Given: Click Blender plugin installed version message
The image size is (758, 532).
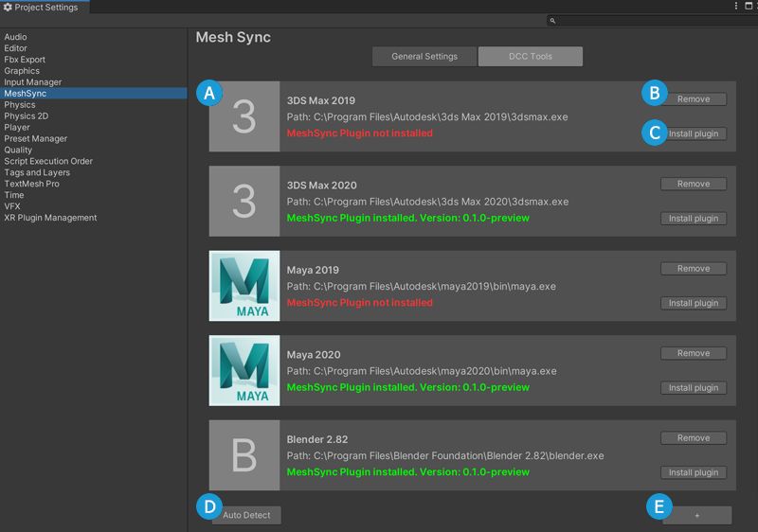Looking at the screenshot, I should (408, 472).
